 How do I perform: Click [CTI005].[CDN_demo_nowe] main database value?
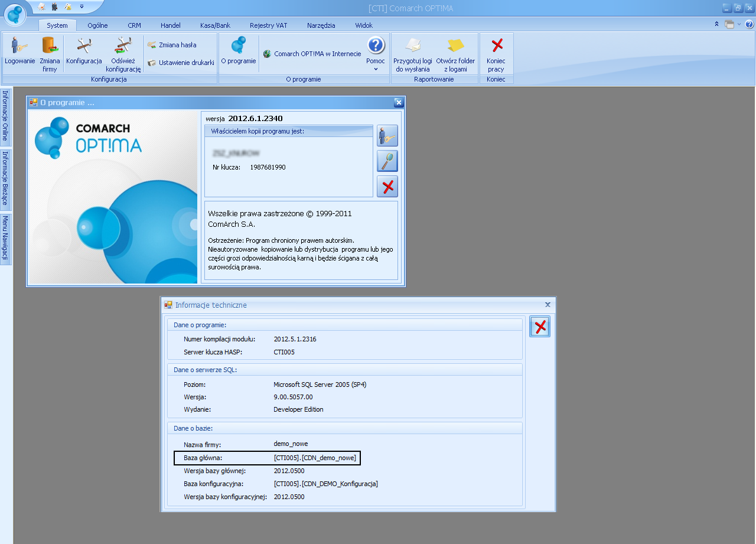[x=315, y=458]
